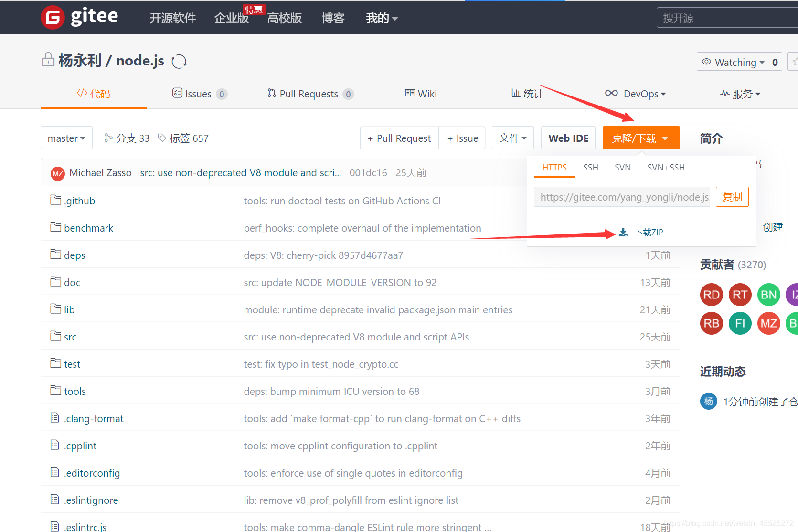798x532 pixels.
Task: Open the 统计 tab
Action: [527, 94]
